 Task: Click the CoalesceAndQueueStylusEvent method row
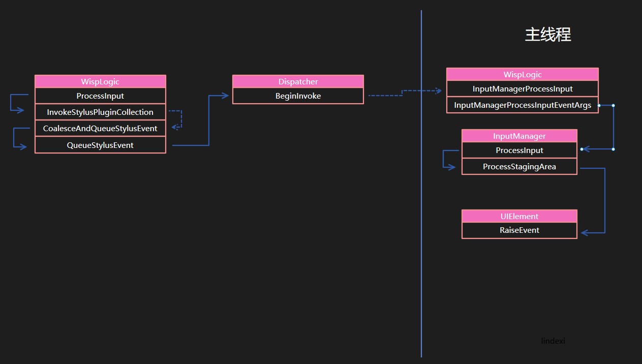[100, 129]
